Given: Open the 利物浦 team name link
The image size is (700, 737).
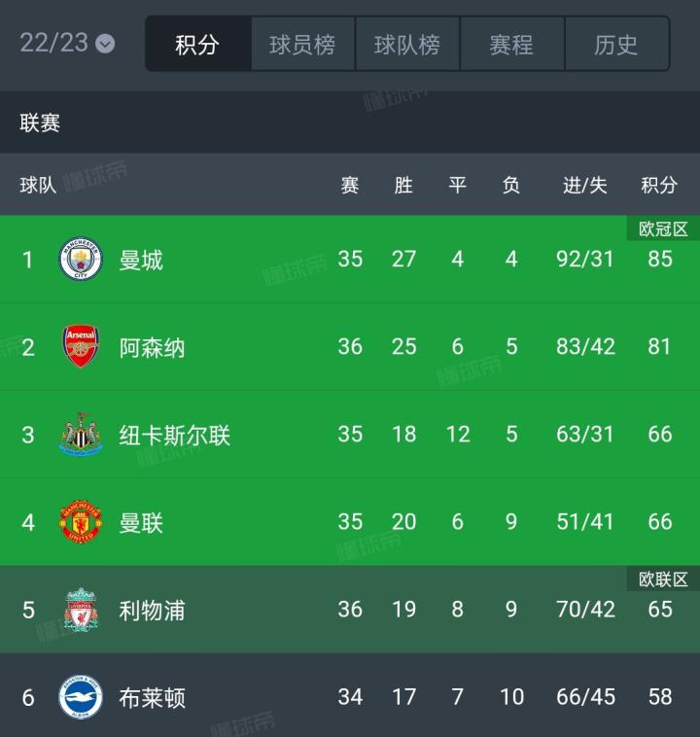Looking at the screenshot, I should click(x=152, y=610).
